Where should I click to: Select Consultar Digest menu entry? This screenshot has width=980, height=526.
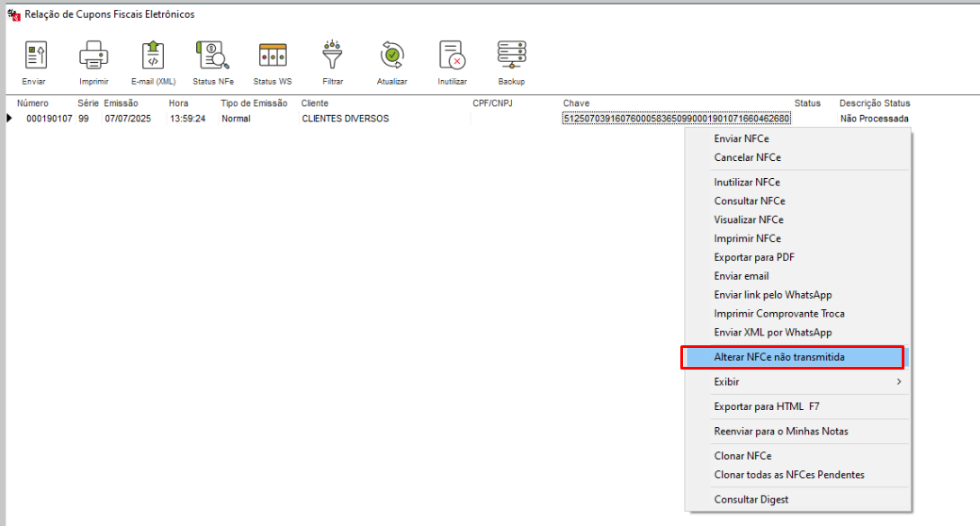(x=751, y=499)
